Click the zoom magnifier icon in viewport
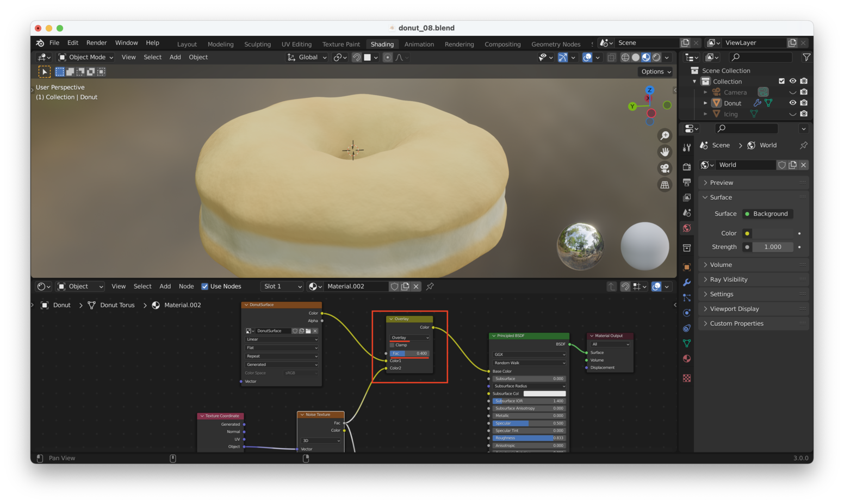 coord(665,135)
